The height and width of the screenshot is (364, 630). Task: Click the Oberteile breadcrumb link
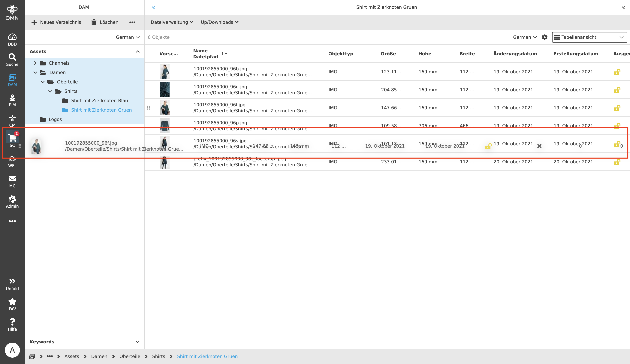coord(129,356)
